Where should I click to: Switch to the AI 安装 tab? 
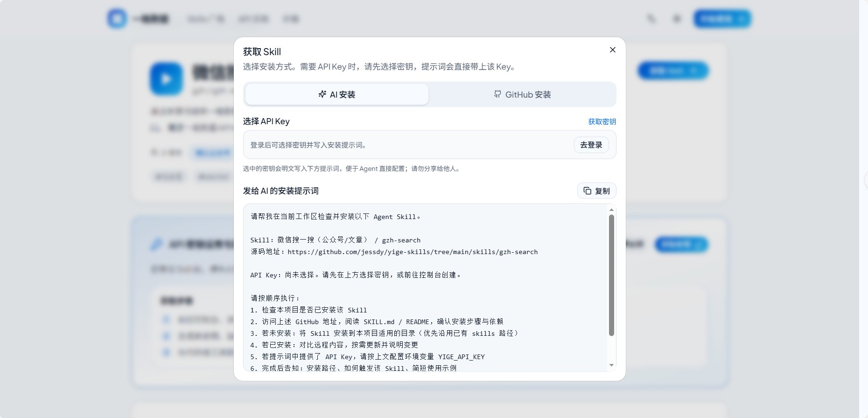click(x=336, y=94)
